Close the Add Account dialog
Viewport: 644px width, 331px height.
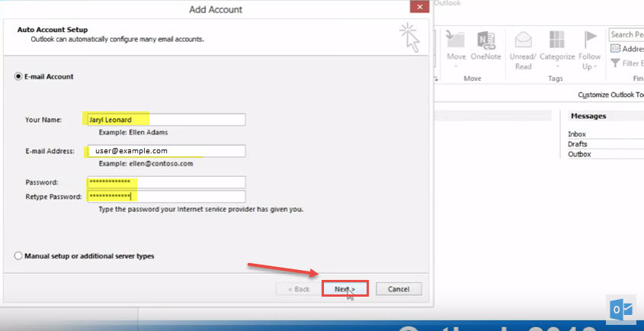coord(419,7)
